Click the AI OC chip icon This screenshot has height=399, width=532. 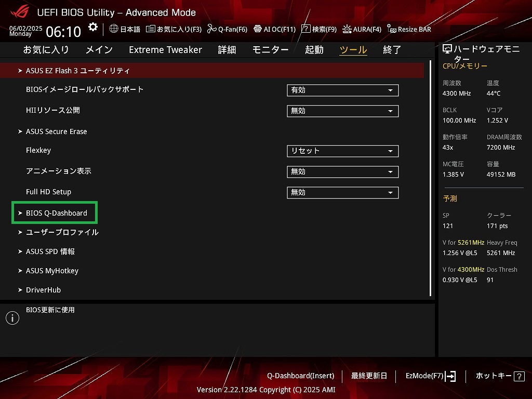click(258, 29)
